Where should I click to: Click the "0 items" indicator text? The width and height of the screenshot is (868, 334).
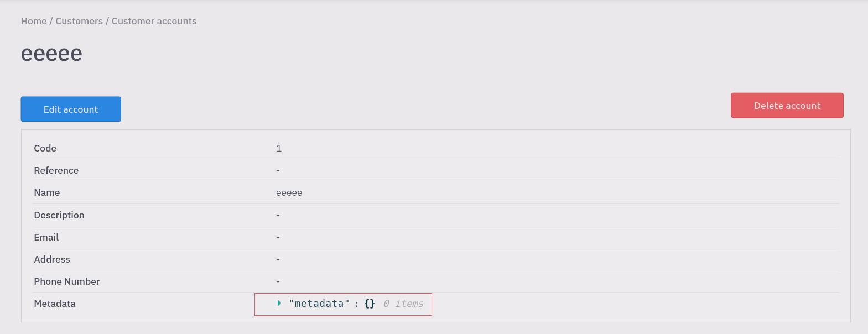[403, 303]
